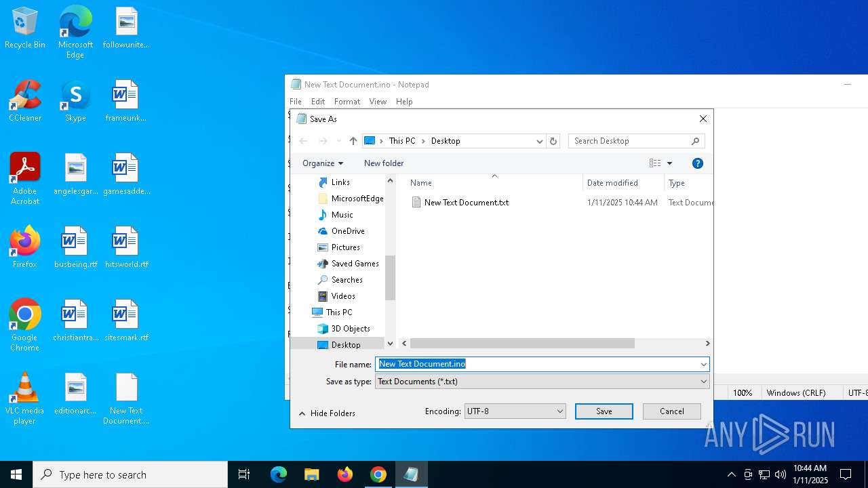Collapse folders with Hide Folders

[x=327, y=413]
